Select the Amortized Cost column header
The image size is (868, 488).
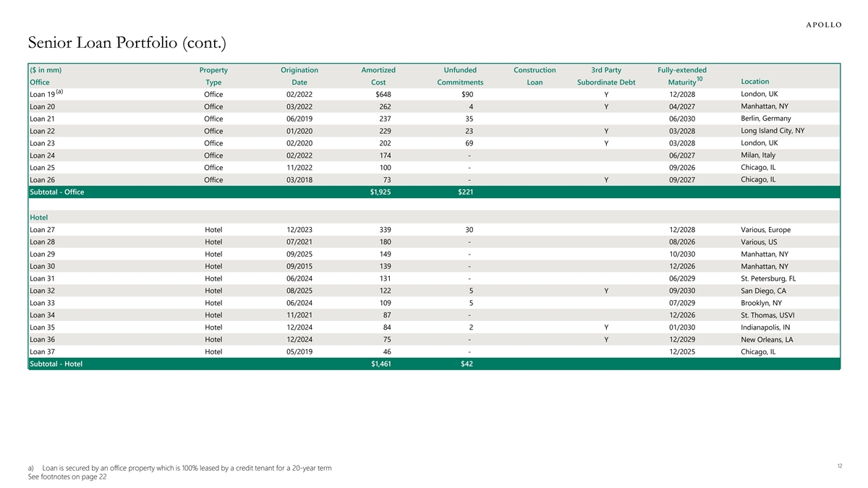point(378,76)
